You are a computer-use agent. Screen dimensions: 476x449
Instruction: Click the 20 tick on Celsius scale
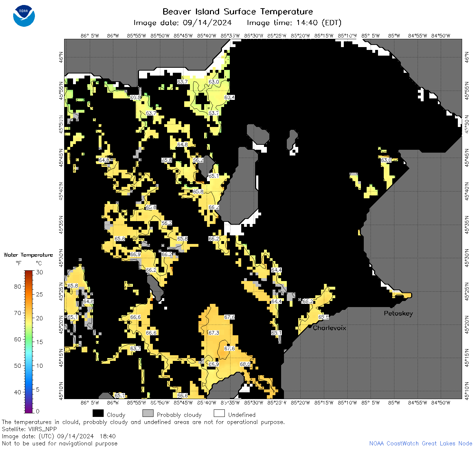(40, 318)
